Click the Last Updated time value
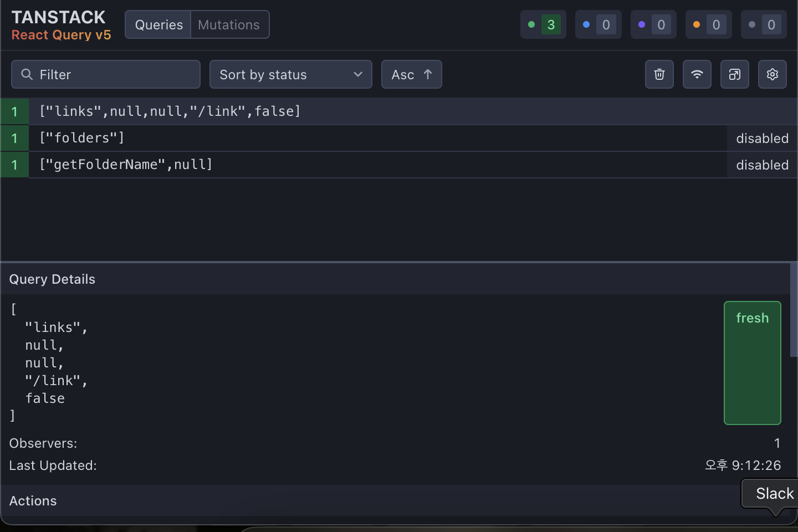The width and height of the screenshot is (798, 532). 743,465
